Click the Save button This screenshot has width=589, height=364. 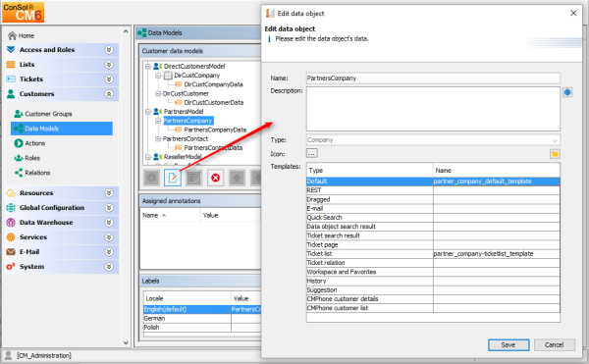(x=509, y=344)
